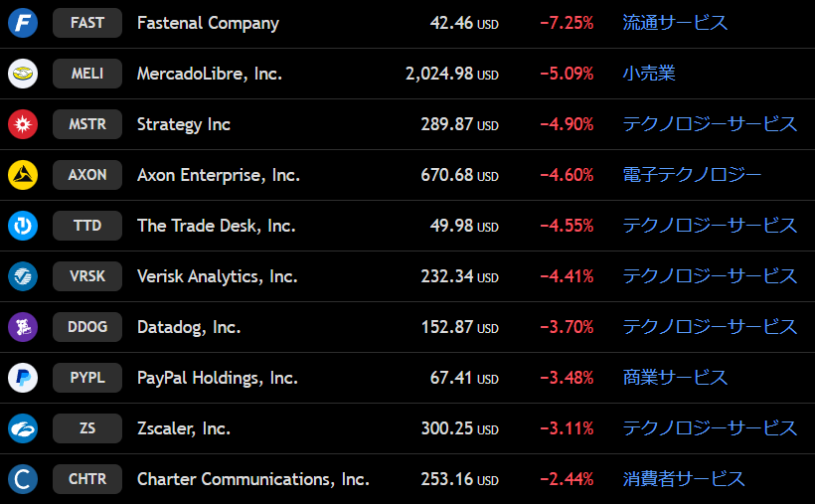Click the Zscaler, Inc. company name

click(183, 428)
